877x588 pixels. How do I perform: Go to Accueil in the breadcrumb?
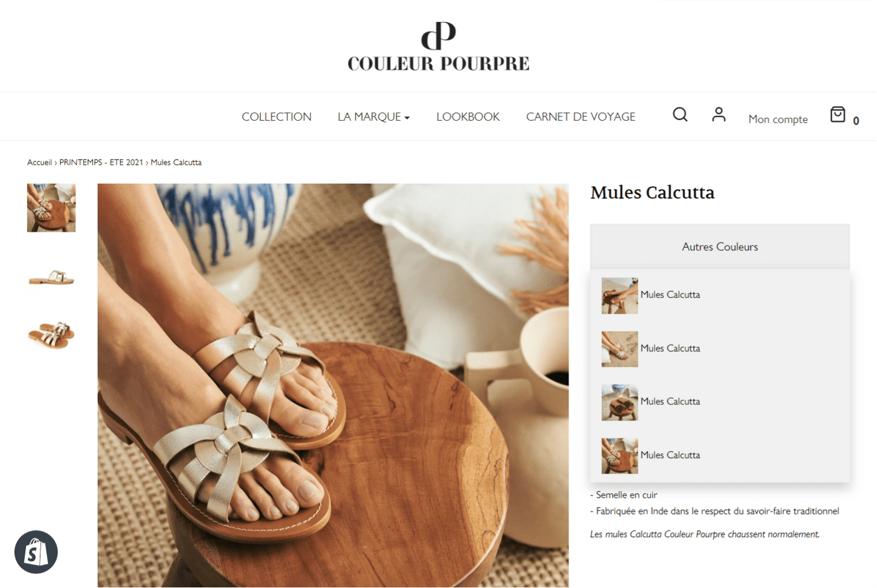point(39,162)
